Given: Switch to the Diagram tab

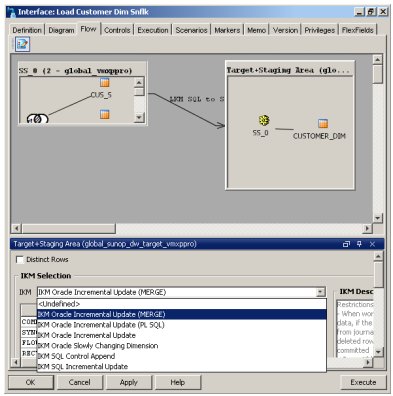Looking at the screenshot, I should click(61, 30).
